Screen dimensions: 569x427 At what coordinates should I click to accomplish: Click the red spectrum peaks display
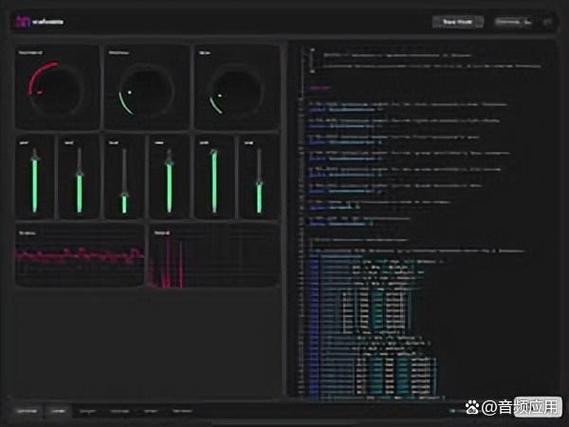tap(214, 256)
